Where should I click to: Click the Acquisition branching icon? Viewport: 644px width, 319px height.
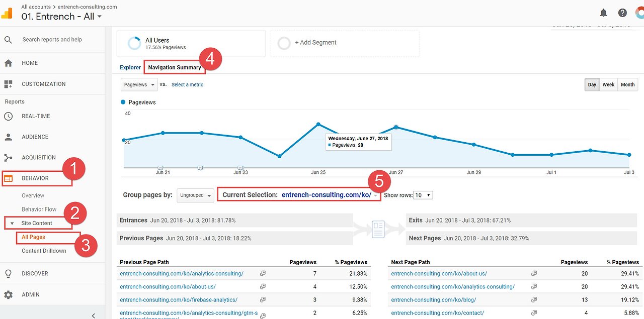coord(8,158)
